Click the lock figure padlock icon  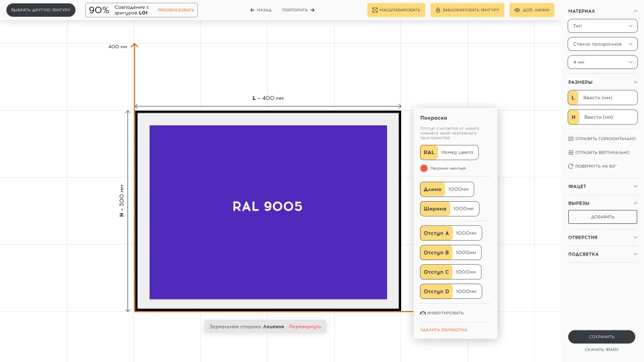click(x=438, y=10)
